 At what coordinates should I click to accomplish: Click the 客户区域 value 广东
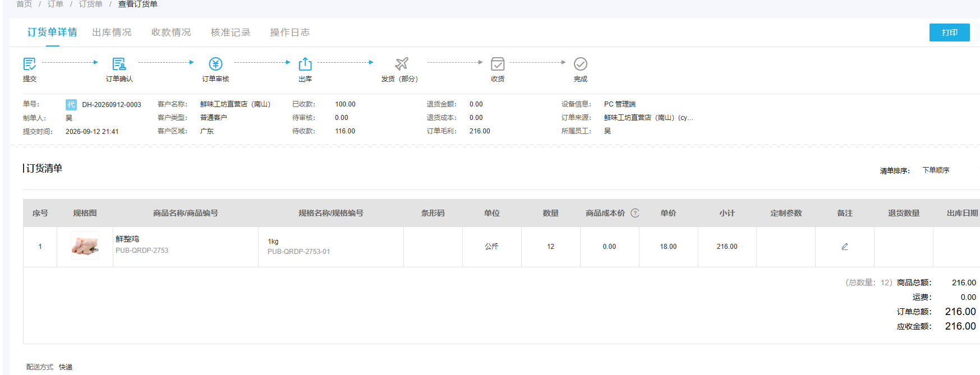pos(207,131)
